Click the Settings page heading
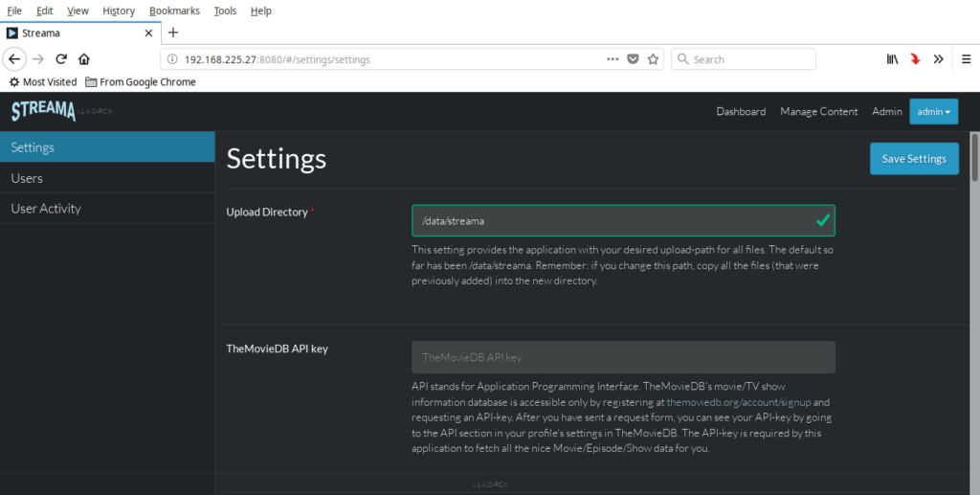The width and height of the screenshot is (980, 495). point(277,159)
